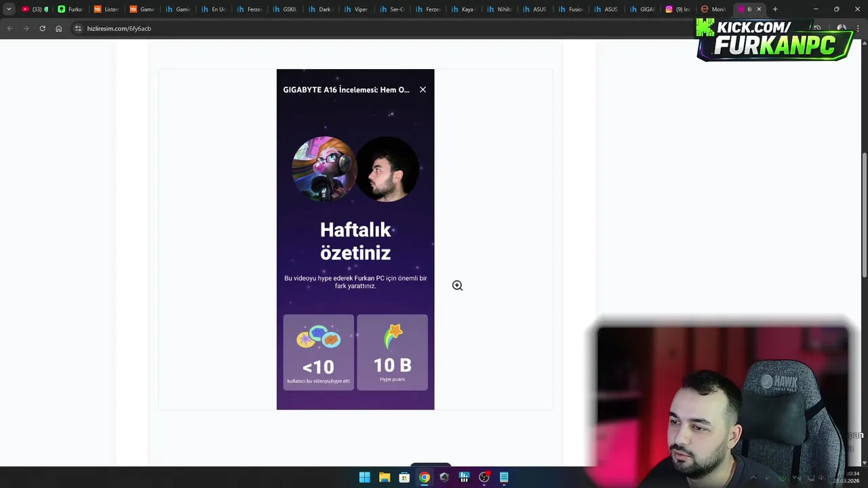Image resolution: width=868 pixels, height=488 pixels.
Task: Switch to the Monit tab
Action: coord(713,9)
